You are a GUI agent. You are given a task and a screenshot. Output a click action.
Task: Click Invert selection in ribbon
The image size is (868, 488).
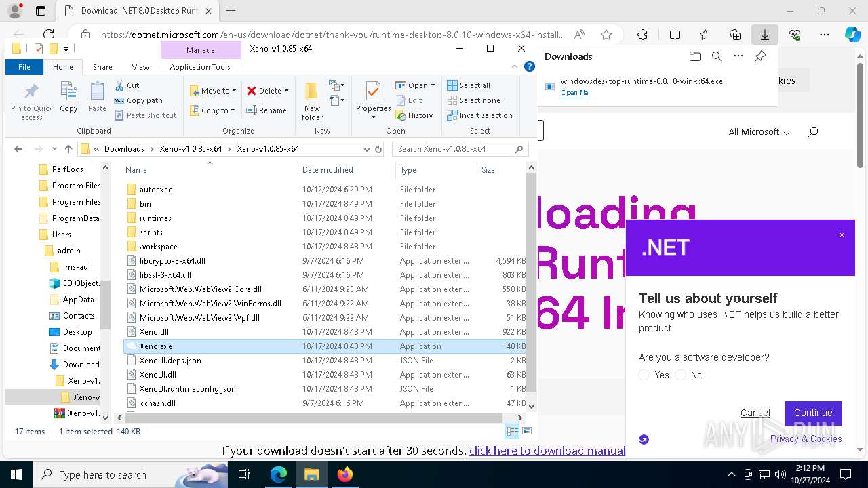pyautogui.click(x=479, y=115)
